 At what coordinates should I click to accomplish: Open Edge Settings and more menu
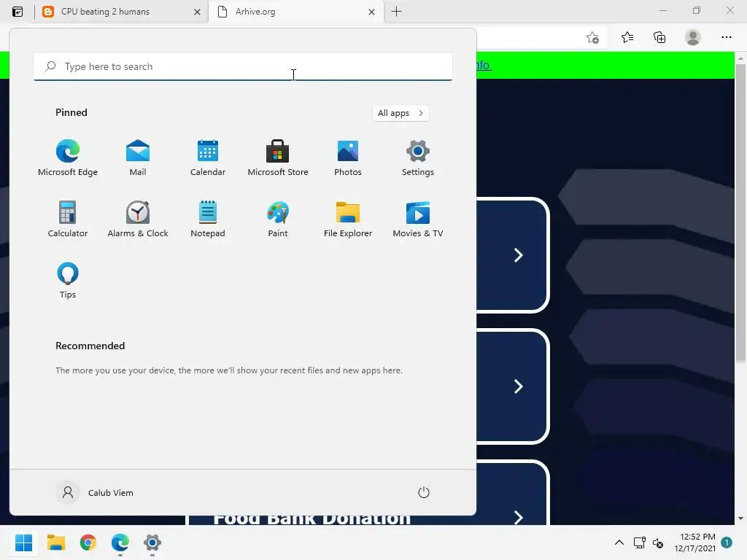tap(726, 37)
